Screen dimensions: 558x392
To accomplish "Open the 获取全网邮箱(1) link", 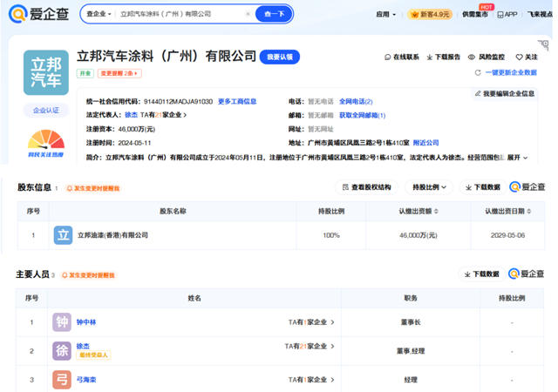I will pyautogui.click(x=363, y=115).
